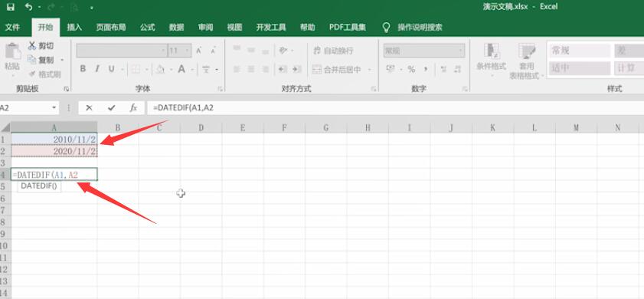This screenshot has width=644, height=299.
Task: Click the Copy (复制) button
Action: pyautogui.click(x=41, y=60)
